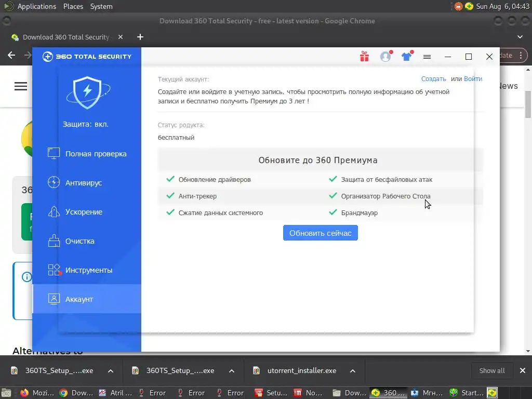This screenshot has height=399, width=532.
Task: Click the orange tray icon in top panel
Action: 458,6
